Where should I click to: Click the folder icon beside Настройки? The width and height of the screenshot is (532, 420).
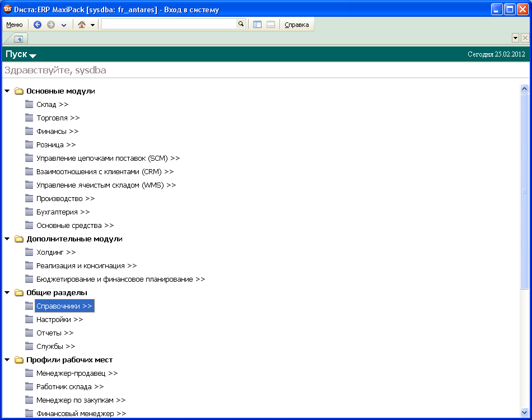click(x=29, y=319)
